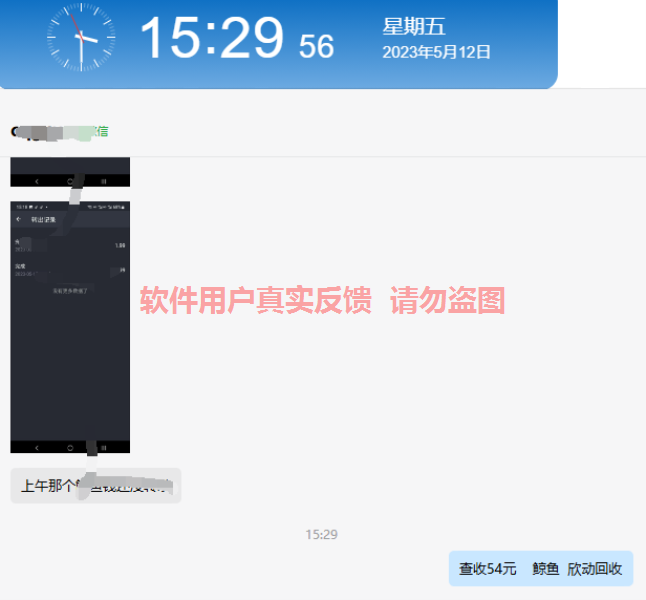Select the 完成 record row in the screenshot
The height and width of the screenshot is (600, 646).
tap(70, 268)
